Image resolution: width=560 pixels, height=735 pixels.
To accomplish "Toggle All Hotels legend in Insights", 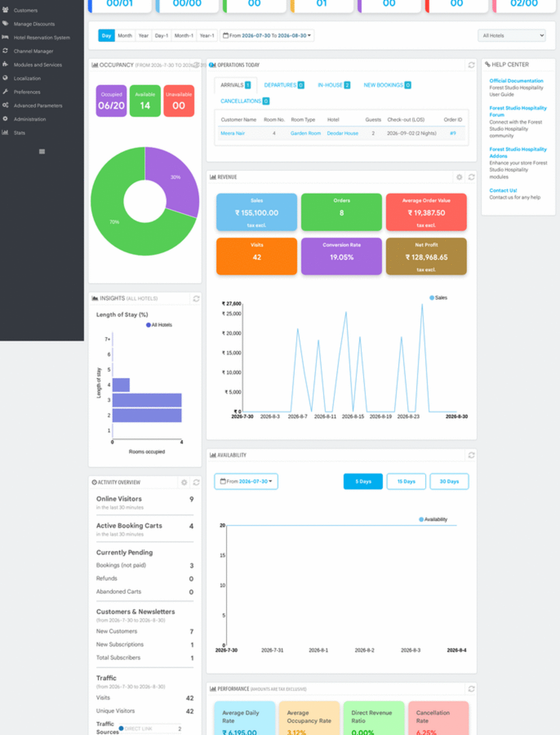I will tap(159, 325).
